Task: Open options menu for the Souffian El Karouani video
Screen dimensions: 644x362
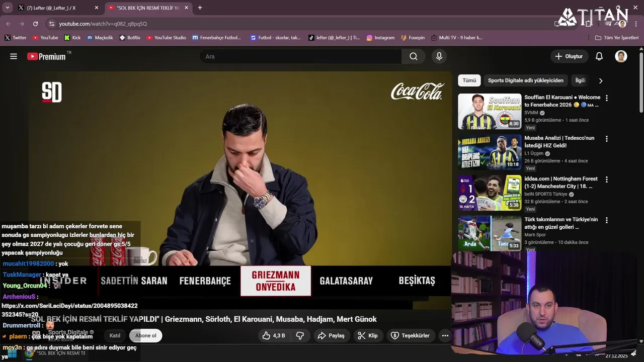Action: coord(606,98)
